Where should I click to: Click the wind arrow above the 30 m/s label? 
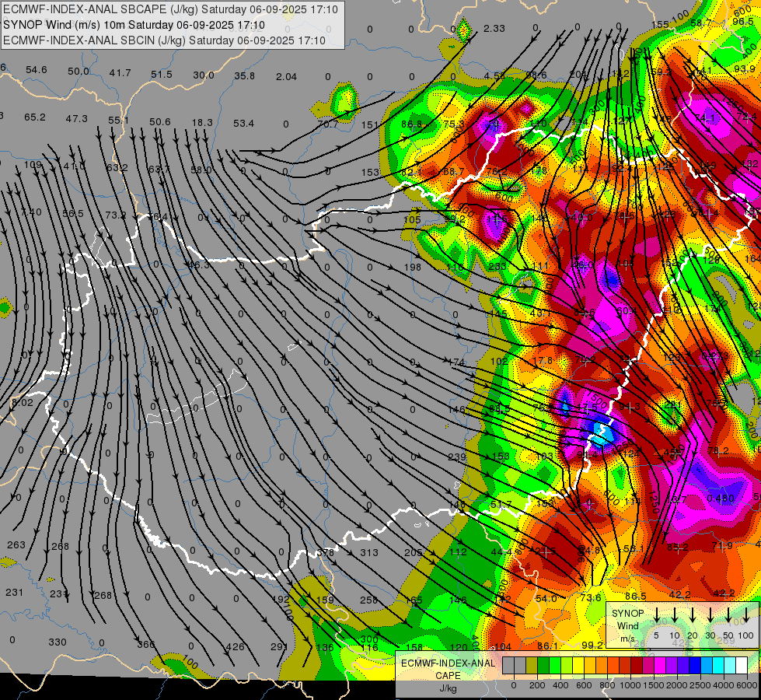click(x=710, y=615)
